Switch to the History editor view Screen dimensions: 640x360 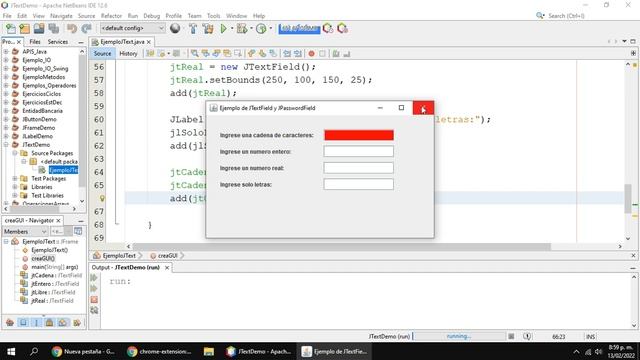point(128,53)
